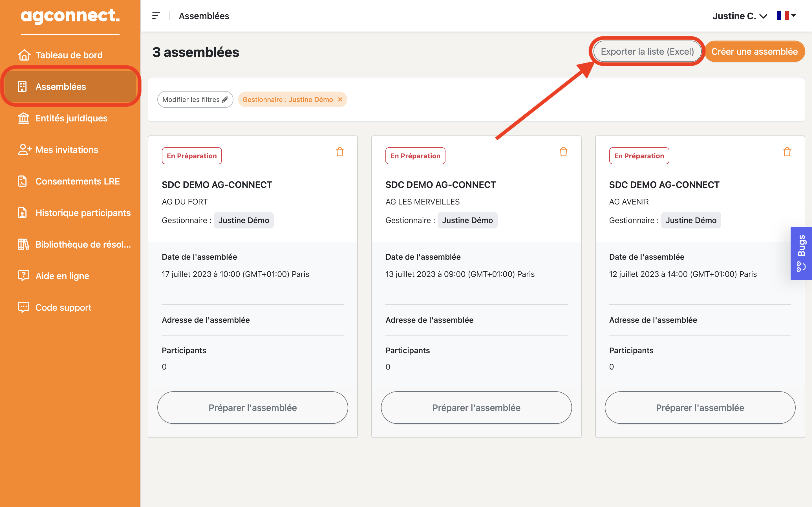
Task: Export the list to Excel
Action: (647, 52)
